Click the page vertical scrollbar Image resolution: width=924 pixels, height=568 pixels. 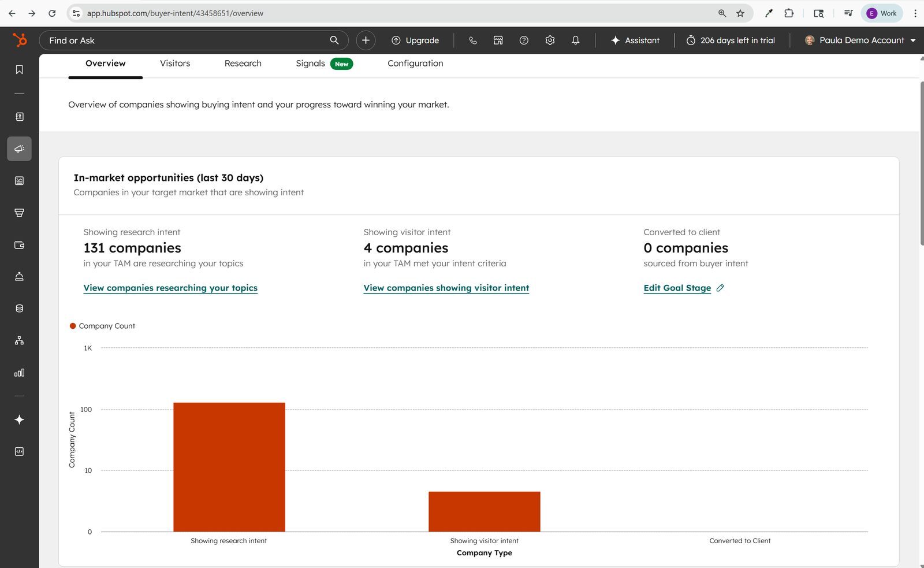pyautogui.click(x=921, y=164)
